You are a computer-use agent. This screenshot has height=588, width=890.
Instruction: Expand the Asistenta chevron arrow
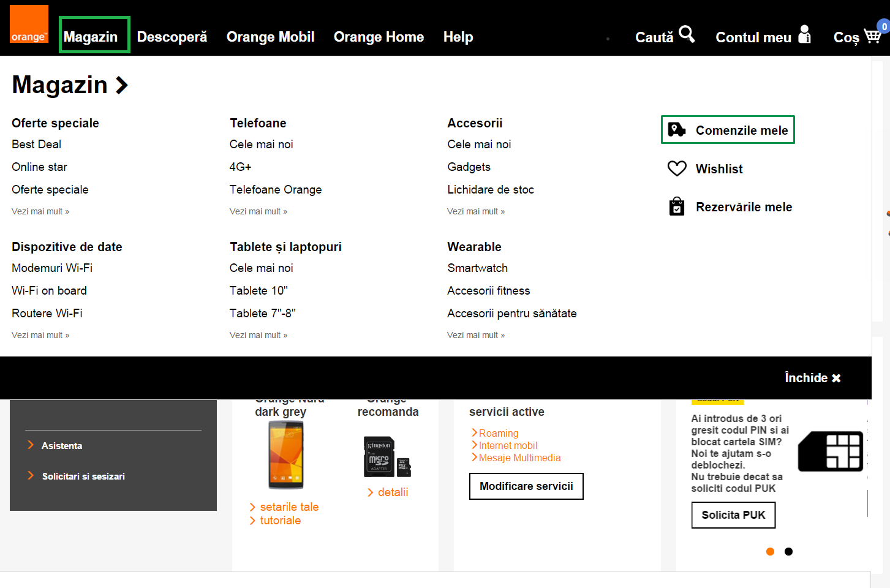pyautogui.click(x=31, y=445)
